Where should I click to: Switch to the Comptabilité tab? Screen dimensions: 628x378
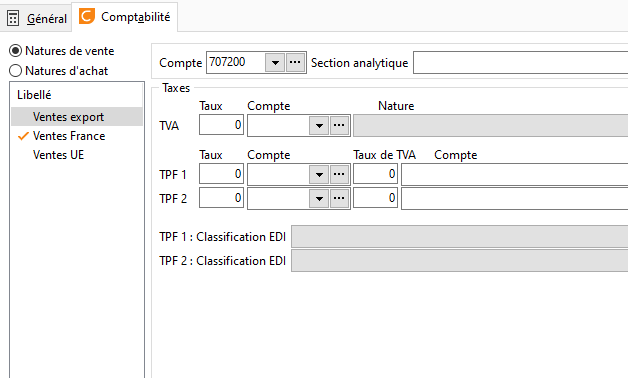click(125, 17)
